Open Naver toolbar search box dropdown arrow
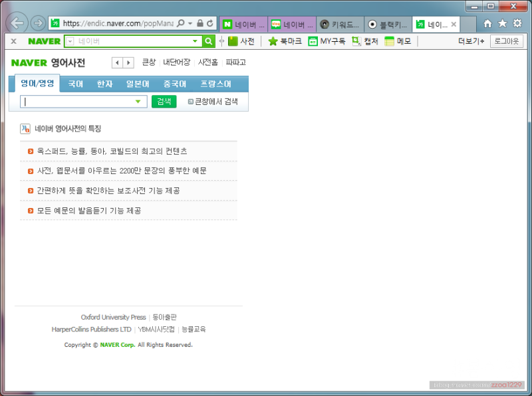This screenshot has height=396, width=532. tap(195, 41)
